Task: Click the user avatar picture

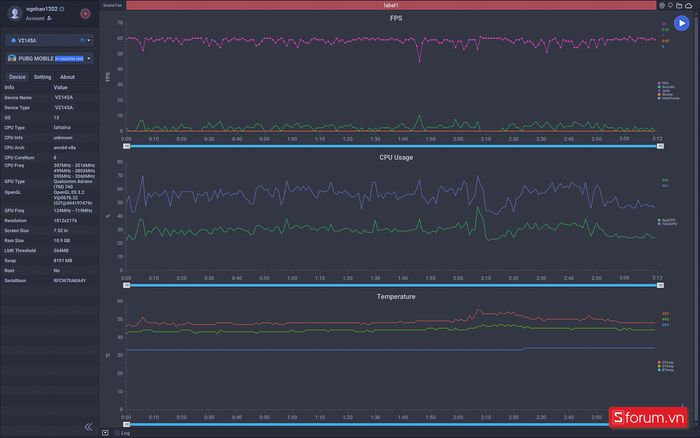Action: (x=13, y=13)
